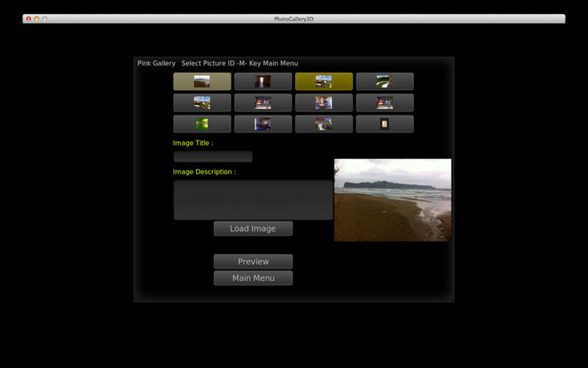The width and height of the screenshot is (588, 368).
Task: Select the bright room interior picture
Action: click(x=324, y=103)
